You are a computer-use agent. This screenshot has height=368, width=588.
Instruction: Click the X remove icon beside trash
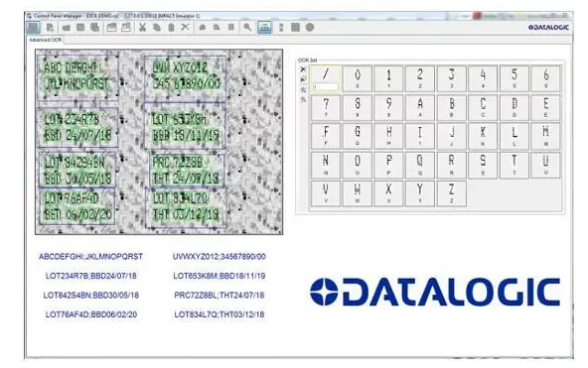click(x=186, y=28)
